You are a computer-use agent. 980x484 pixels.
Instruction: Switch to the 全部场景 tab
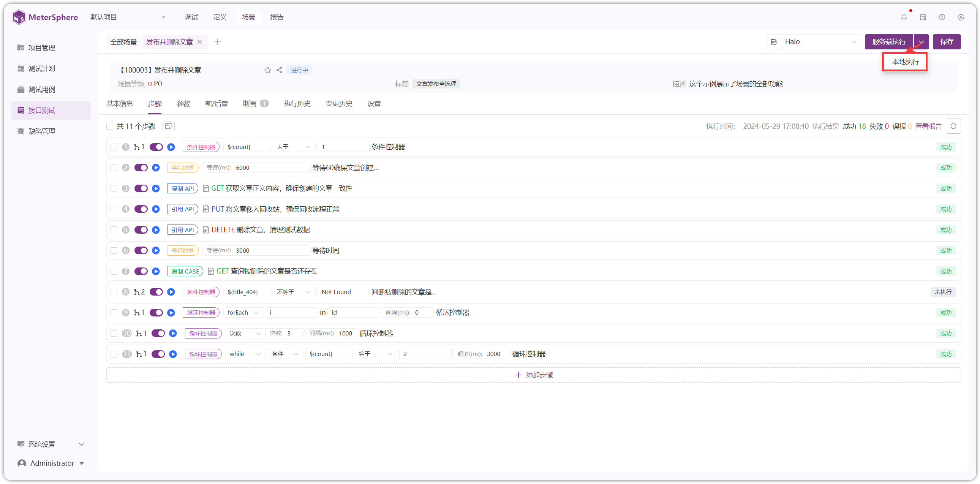coord(123,42)
